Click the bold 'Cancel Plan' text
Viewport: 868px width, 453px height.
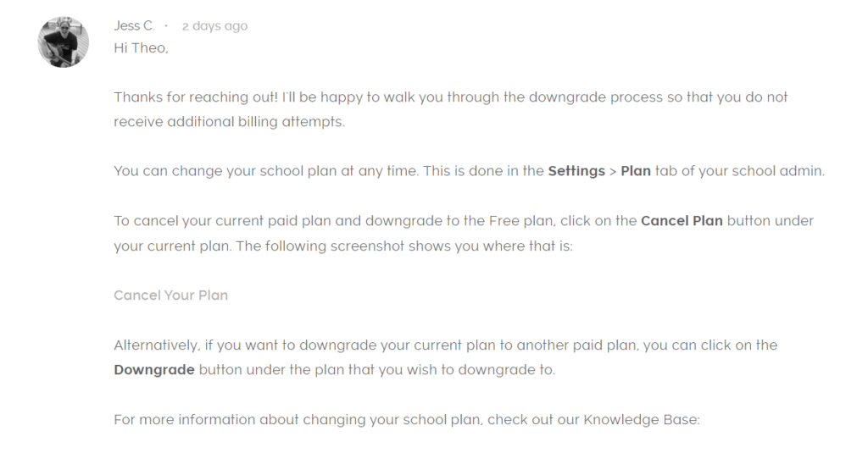coord(682,221)
